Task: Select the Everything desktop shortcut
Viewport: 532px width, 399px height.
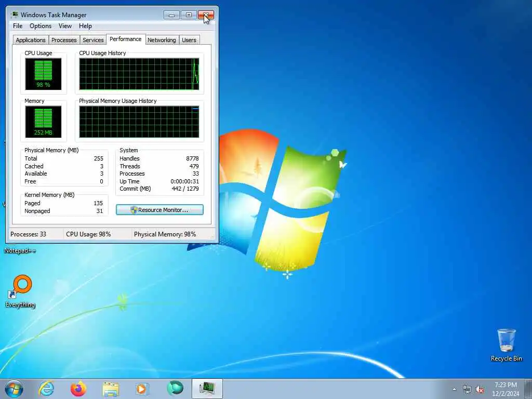Action: tap(20, 291)
